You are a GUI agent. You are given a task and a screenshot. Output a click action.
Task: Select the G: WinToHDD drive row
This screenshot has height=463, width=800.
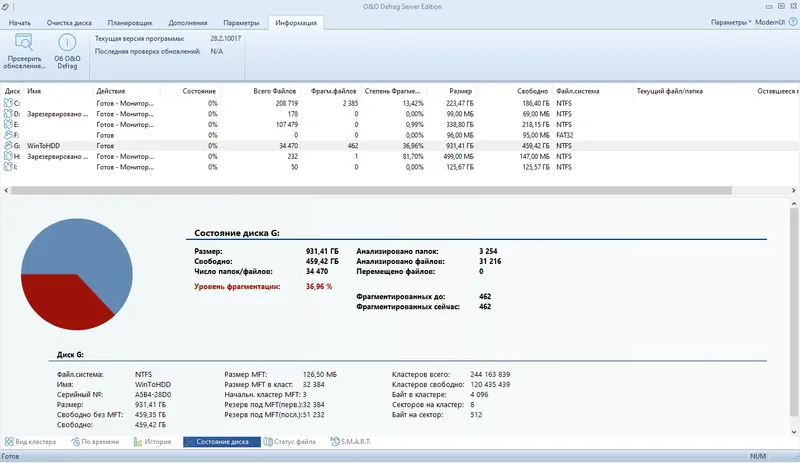pyautogui.click(x=400, y=145)
